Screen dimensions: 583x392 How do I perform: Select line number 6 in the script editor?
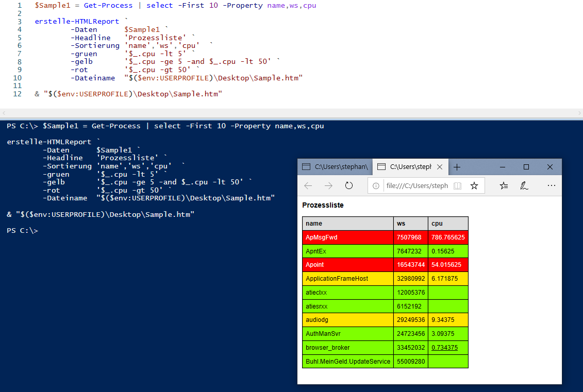point(19,45)
